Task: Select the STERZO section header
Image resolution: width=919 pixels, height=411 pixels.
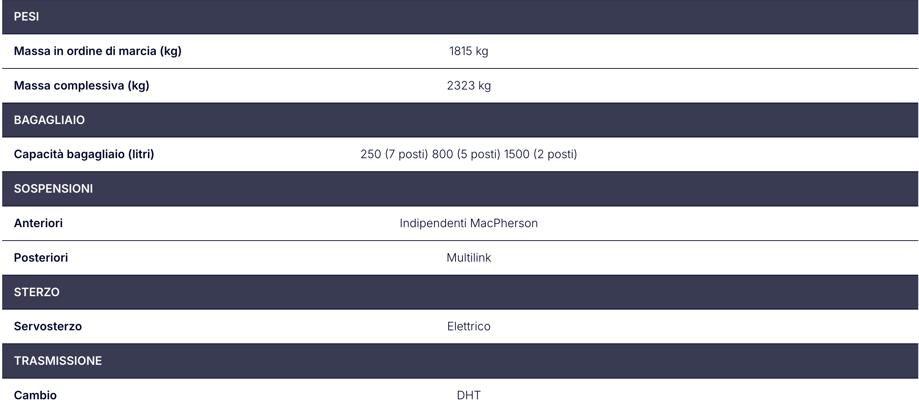Action: pyautogui.click(x=460, y=292)
